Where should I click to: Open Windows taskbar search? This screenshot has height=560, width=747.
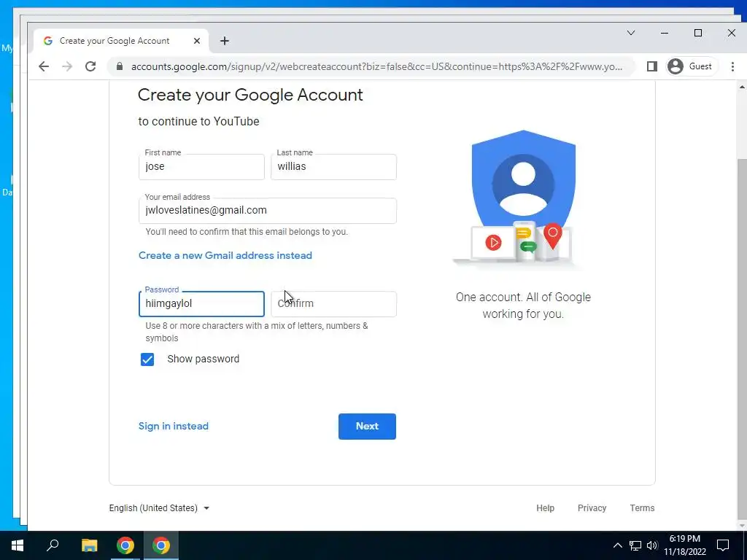(53, 545)
